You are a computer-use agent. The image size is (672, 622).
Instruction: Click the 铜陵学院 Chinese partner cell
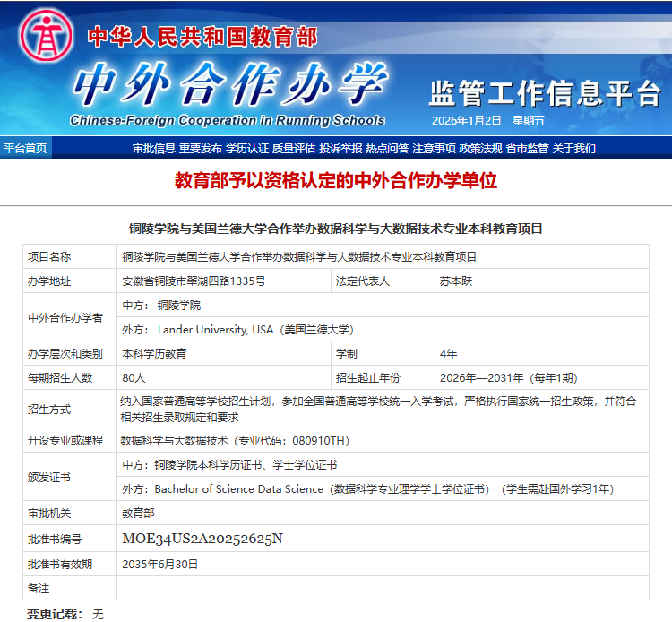click(x=179, y=306)
